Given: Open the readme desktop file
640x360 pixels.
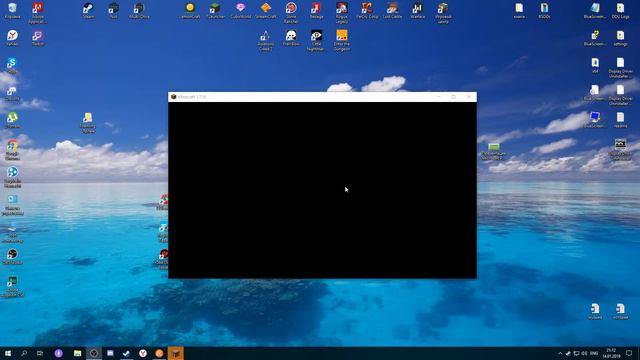Looking at the screenshot, I should 620,120.
